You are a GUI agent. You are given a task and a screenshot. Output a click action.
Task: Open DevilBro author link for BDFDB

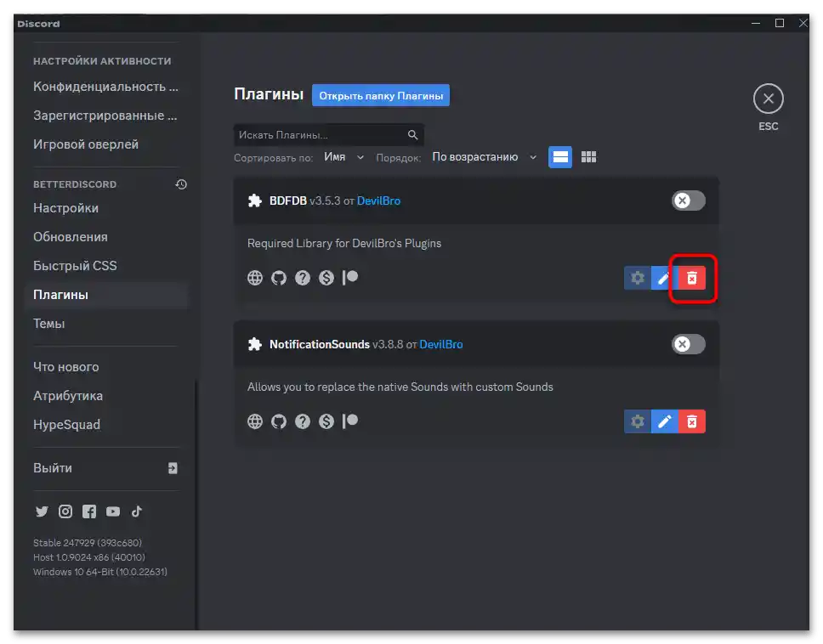[378, 201]
